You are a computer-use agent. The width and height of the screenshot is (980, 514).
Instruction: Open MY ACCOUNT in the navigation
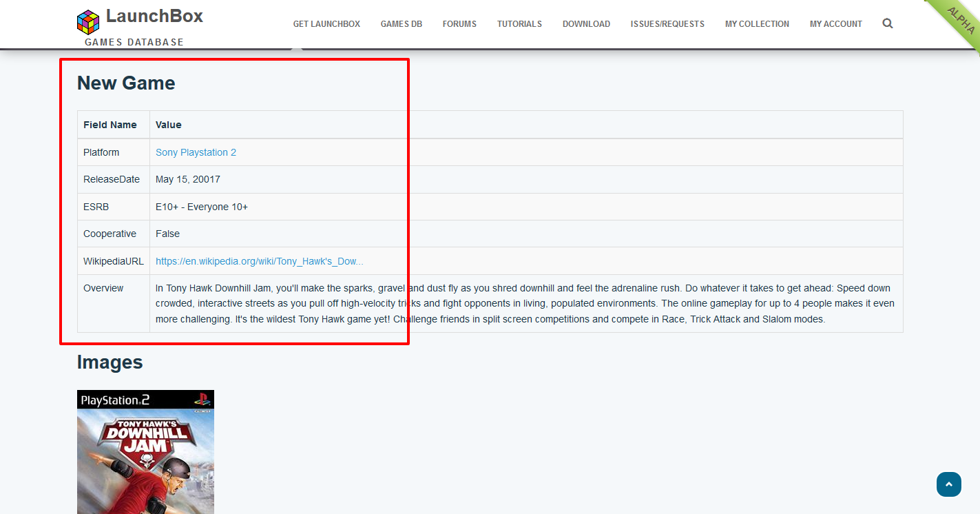click(x=835, y=23)
